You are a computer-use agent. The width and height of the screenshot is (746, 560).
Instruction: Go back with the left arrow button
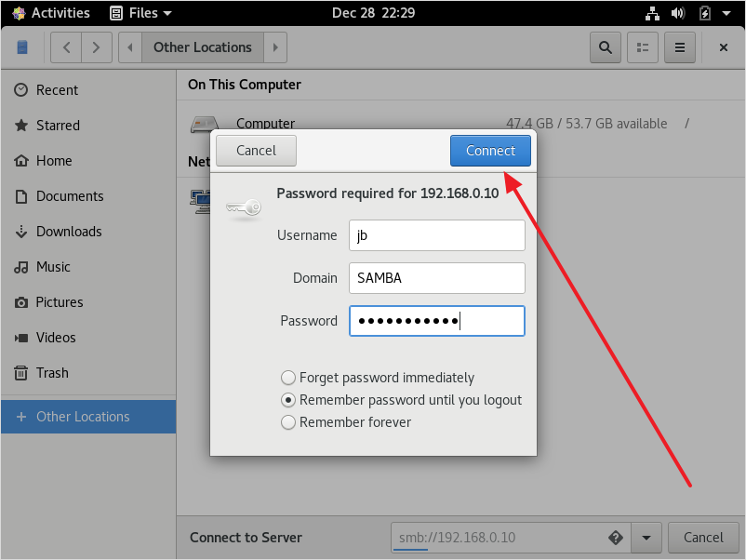(67, 47)
